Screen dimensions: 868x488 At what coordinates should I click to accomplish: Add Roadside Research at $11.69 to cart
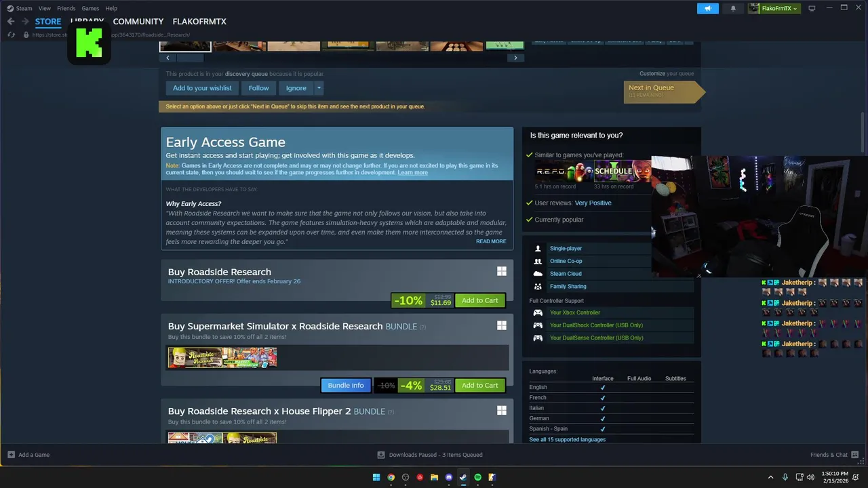pos(480,300)
